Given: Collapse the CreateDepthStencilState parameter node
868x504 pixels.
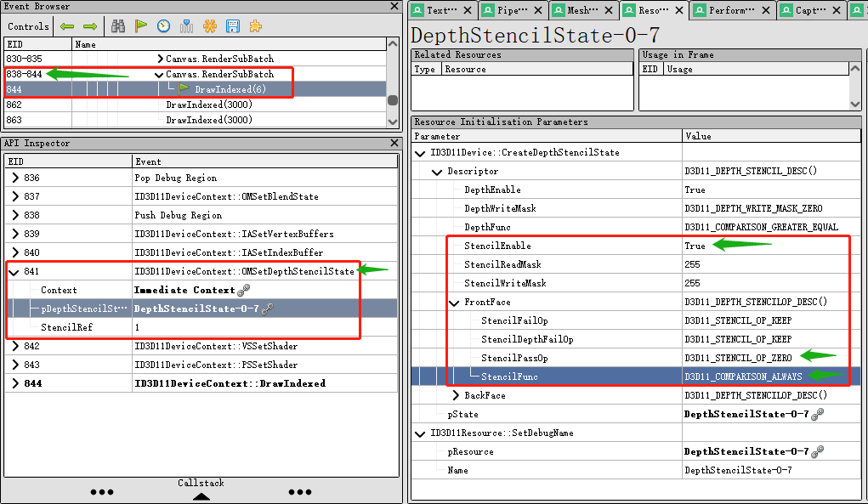Looking at the screenshot, I should tap(420, 153).
